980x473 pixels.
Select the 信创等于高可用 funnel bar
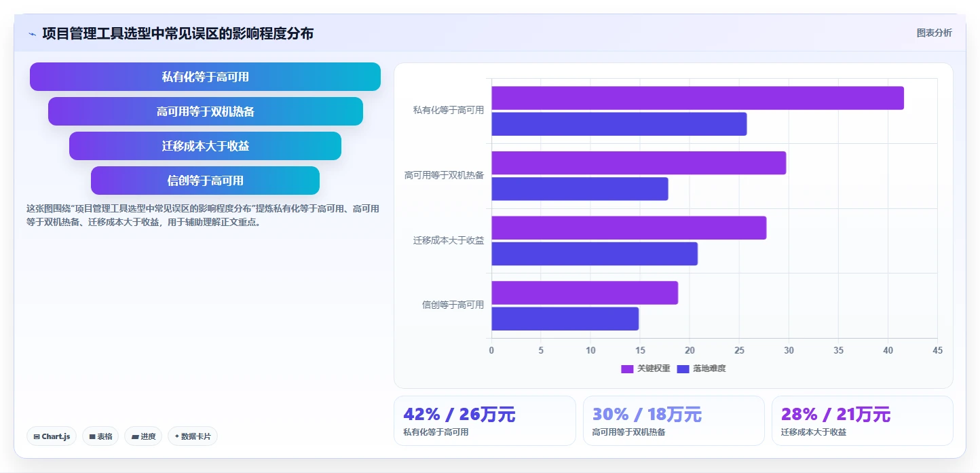pyautogui.click(x=205, y=181)
